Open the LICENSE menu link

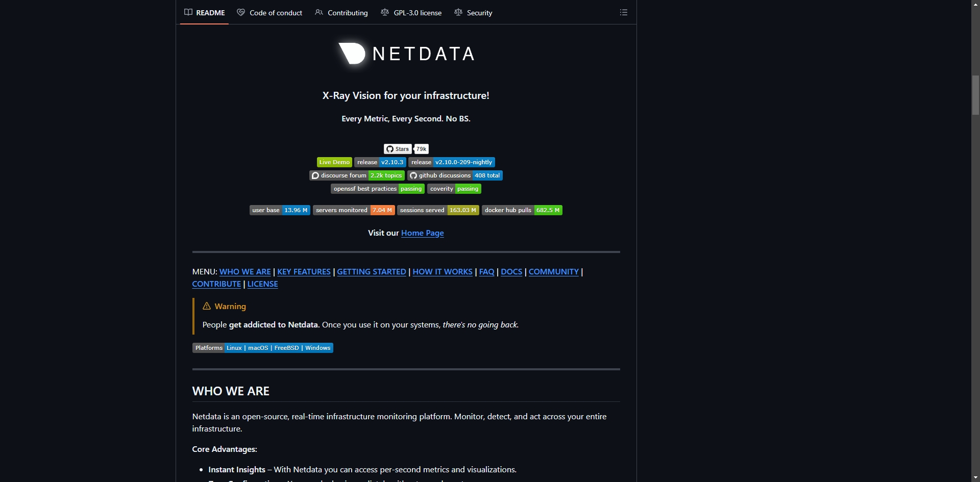pyautogui.click(x=263, y=284)
